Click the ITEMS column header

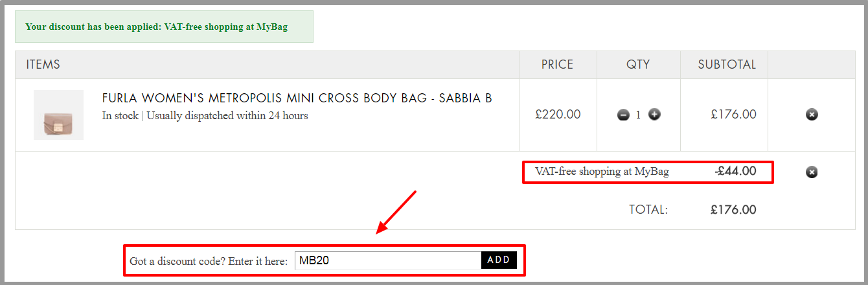pyautogui.click(x=43, y=65)
